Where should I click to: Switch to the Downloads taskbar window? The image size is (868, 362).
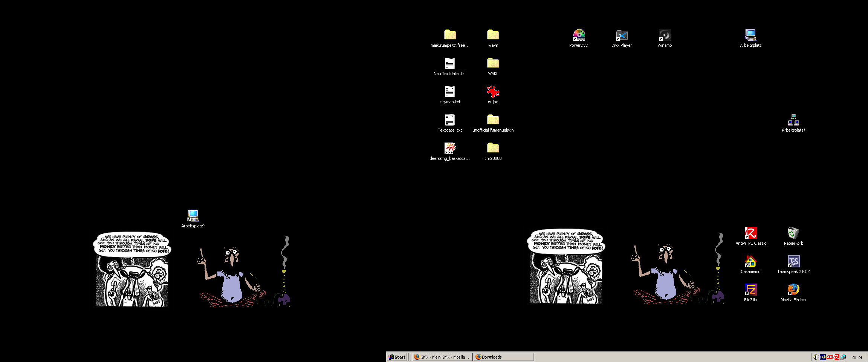click(x=504, y=357)
